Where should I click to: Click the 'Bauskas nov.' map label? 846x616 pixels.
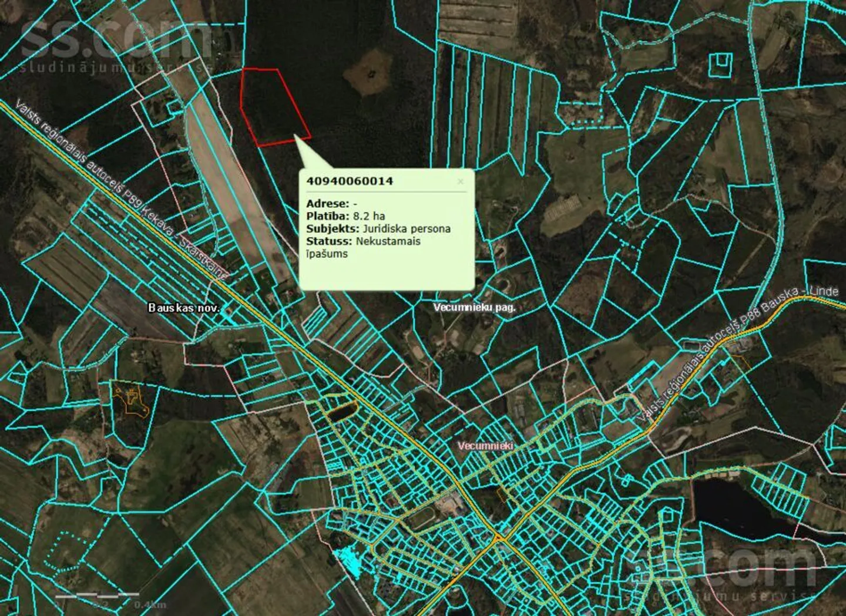click(184, 308)
